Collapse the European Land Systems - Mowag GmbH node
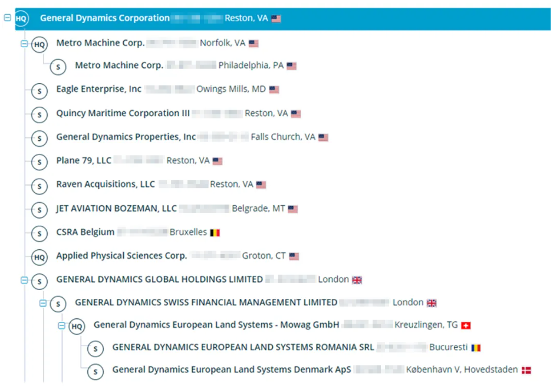The width and height of the screenshot is (553, 392). tap(61, 326)
